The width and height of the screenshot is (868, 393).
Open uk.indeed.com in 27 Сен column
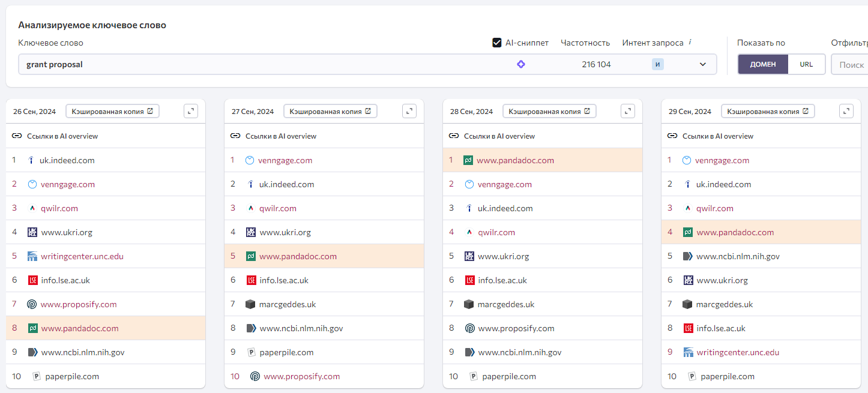(287, 184)
